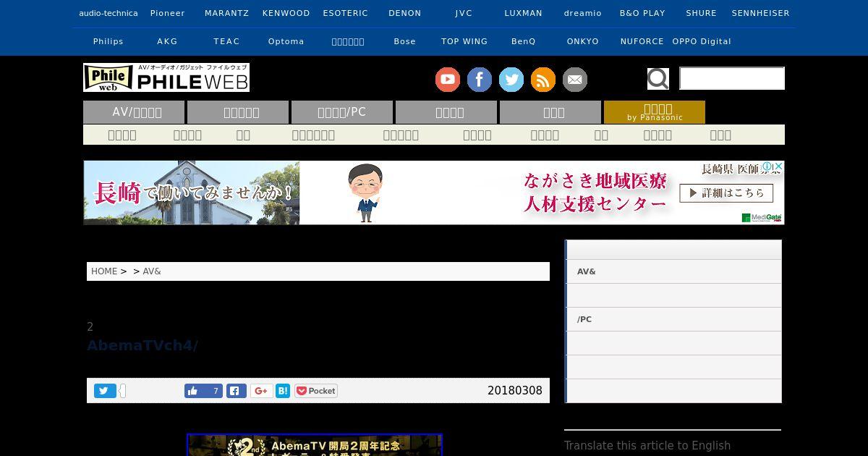Open the YouTube channel icon
The image size is (868, 456).
click(x=447, y=80)
